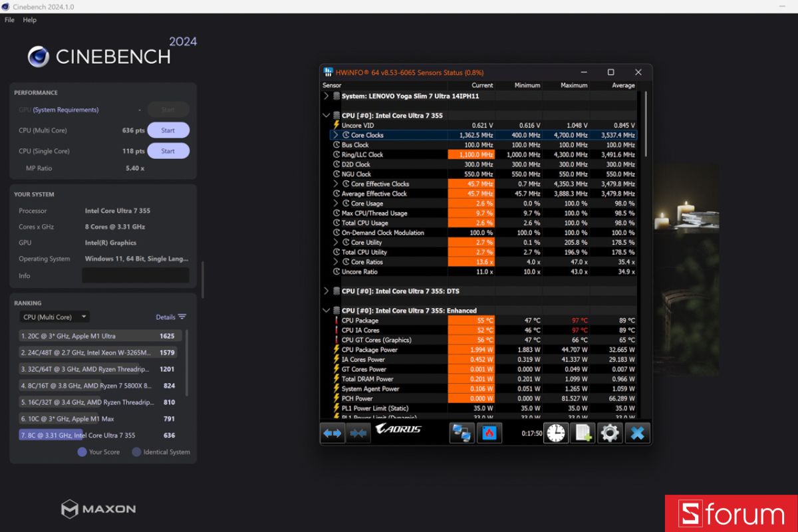
Task: Expand the Core Ratios row
Action: 336,262
